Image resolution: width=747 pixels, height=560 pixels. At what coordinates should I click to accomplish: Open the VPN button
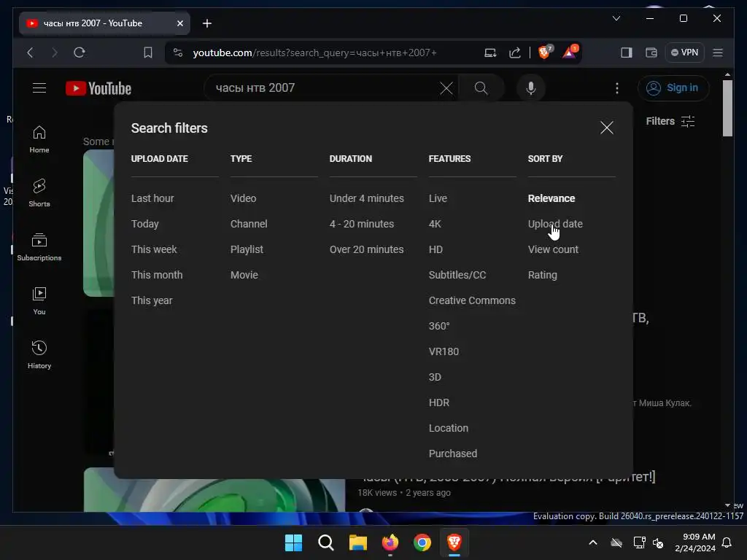tap(684, 52)
